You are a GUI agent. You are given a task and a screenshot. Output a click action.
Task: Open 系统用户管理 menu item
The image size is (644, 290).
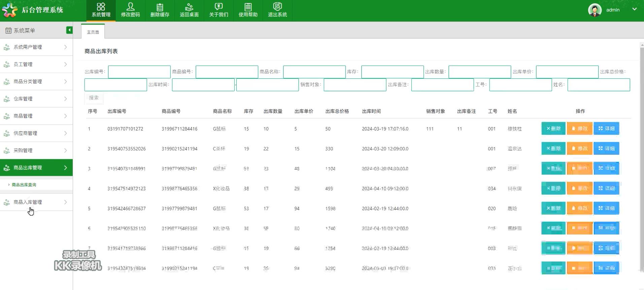coord(36,47)
